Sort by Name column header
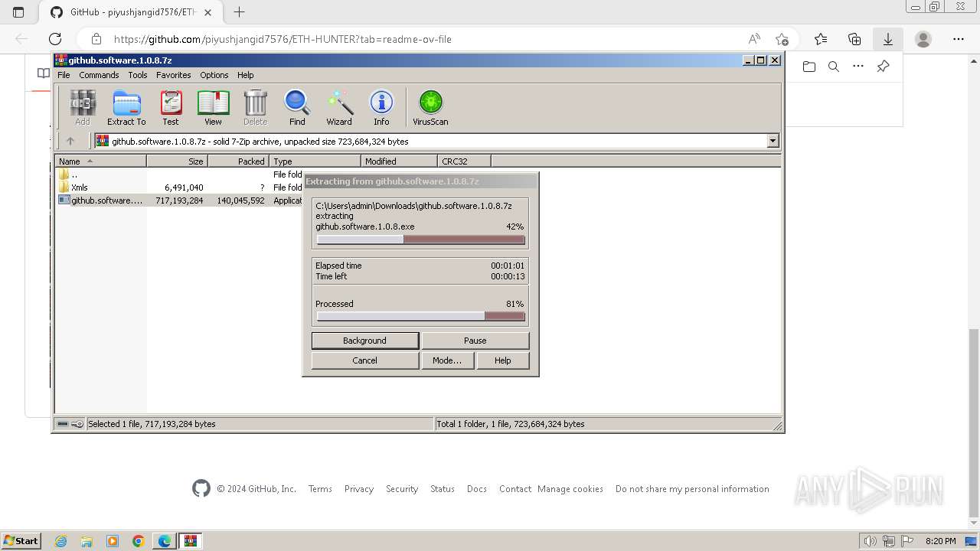980x551 pixels. [x=100, y=161]
